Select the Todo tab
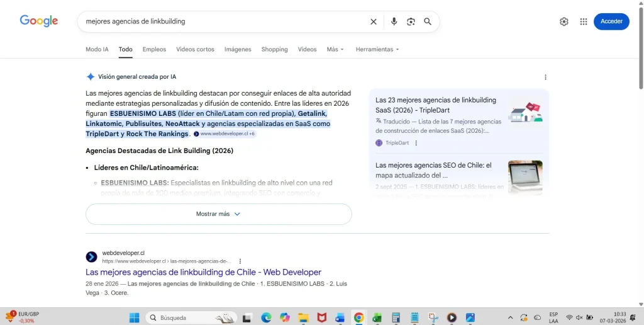This screenshot has width=644, height=325. point(126,49)
